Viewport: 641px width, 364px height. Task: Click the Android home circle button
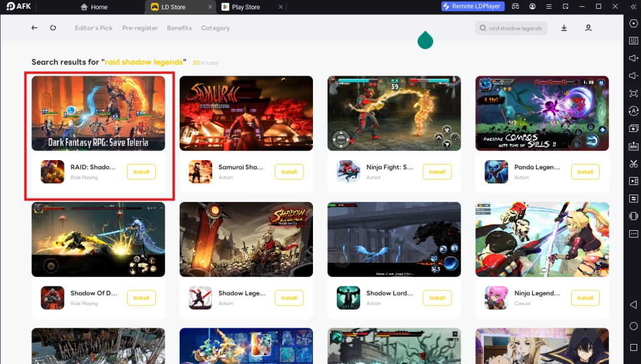633,326
